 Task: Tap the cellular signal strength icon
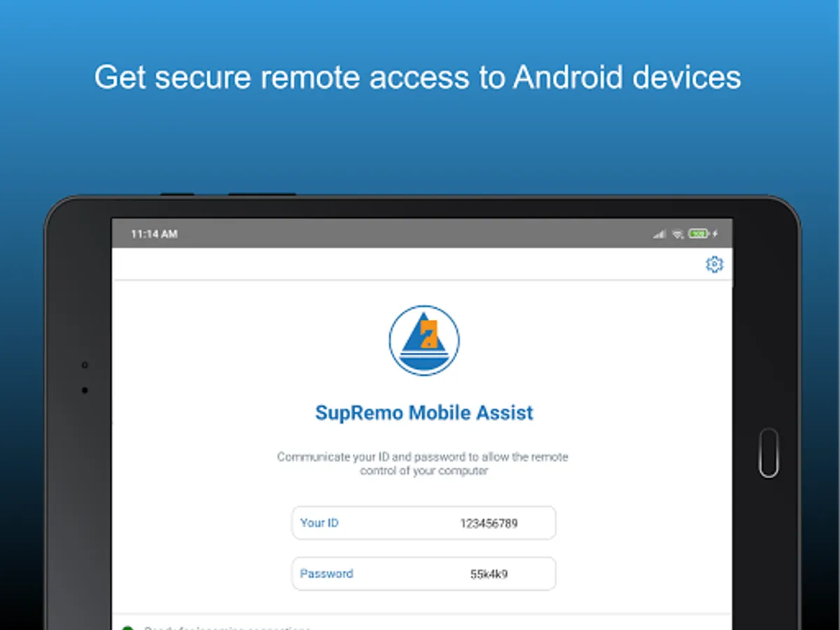tap(659, 234)
